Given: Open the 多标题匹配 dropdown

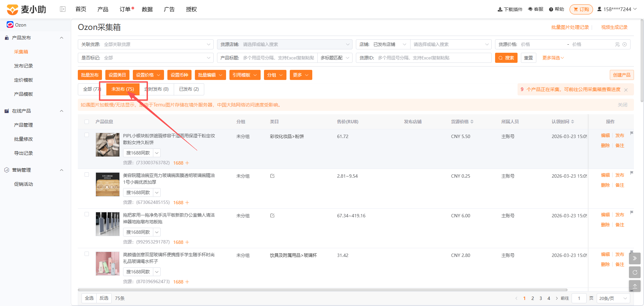Looking at the screenshot, I should (335, 58).
